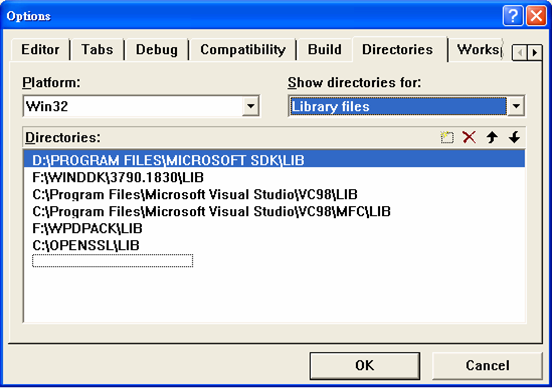Screen dimensions: 552x388
Task: Select F:\WPDPACK\LIB entry
Action: tap(275, 228)
